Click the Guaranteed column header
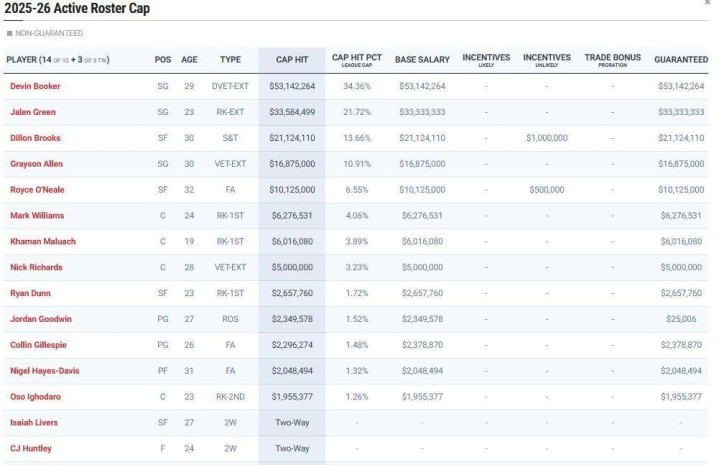The width and height of the screenshot is (719, 465). coord(681,60)
